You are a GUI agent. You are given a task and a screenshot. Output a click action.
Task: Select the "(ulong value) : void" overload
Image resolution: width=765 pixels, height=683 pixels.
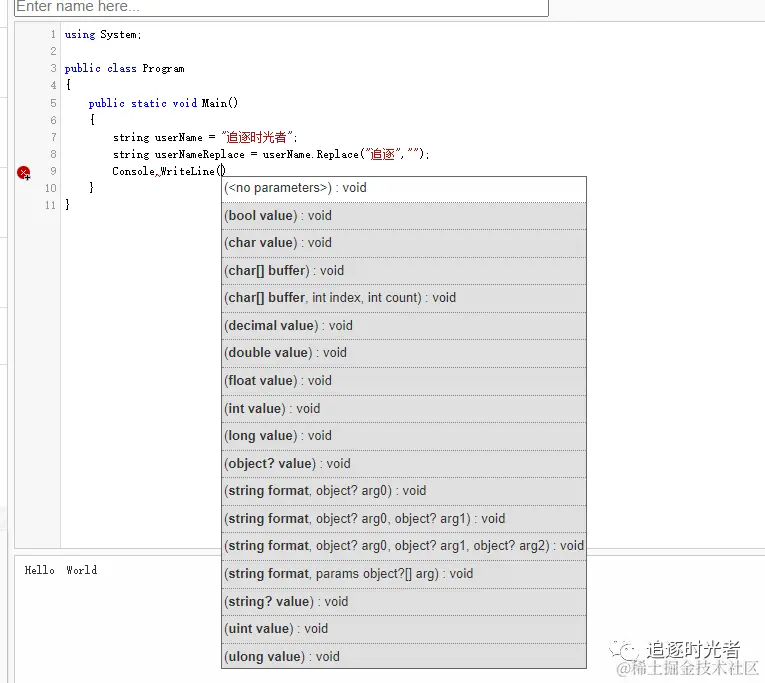pos(404,657)
